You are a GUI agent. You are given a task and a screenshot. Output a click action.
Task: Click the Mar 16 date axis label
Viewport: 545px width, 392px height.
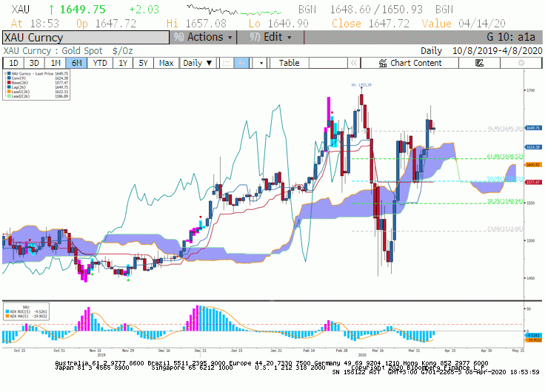click(378, 351)
